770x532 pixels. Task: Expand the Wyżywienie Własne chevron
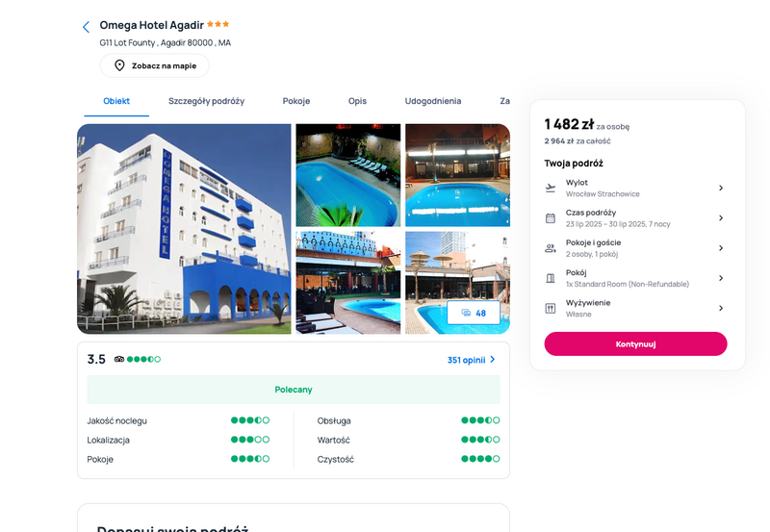721,308
